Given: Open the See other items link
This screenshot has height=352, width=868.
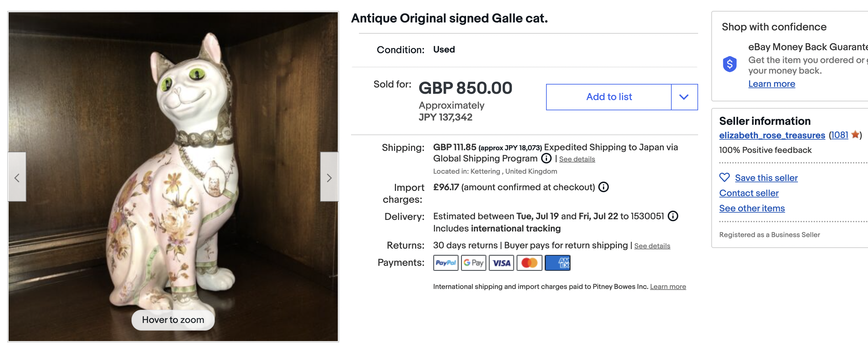Looking at the screenshot, I should tap(752, 208).
